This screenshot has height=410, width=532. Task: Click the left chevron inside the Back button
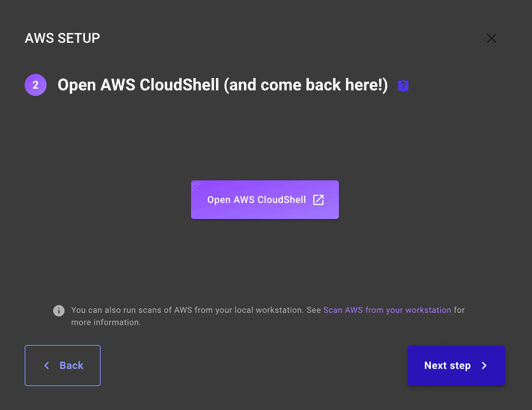[47, 366]
